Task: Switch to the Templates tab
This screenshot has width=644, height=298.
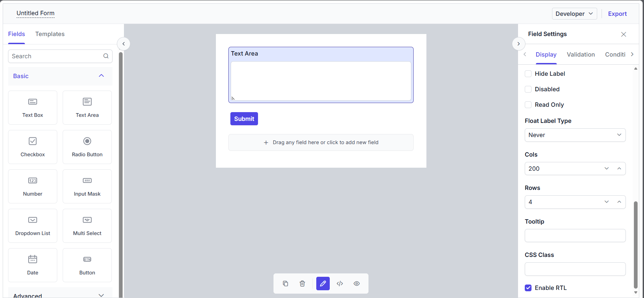Action: [x=50, y=34]
